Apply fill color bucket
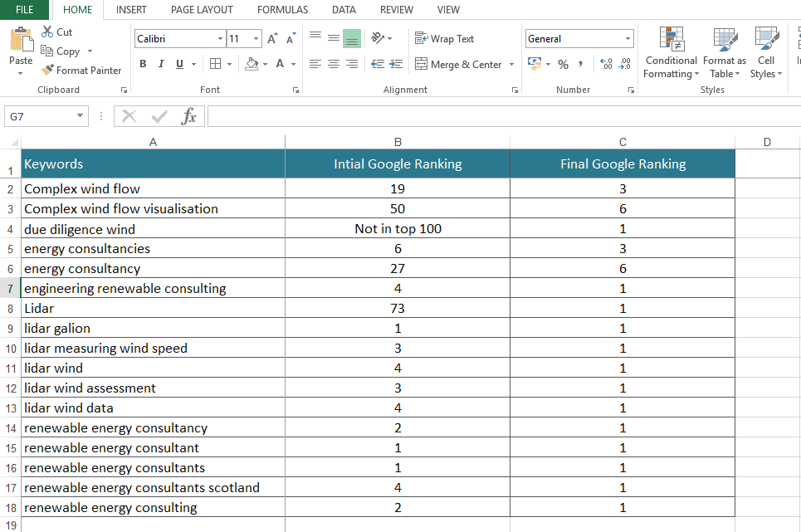The height and width of the screenshot is (532, 801). click(252, 64)
